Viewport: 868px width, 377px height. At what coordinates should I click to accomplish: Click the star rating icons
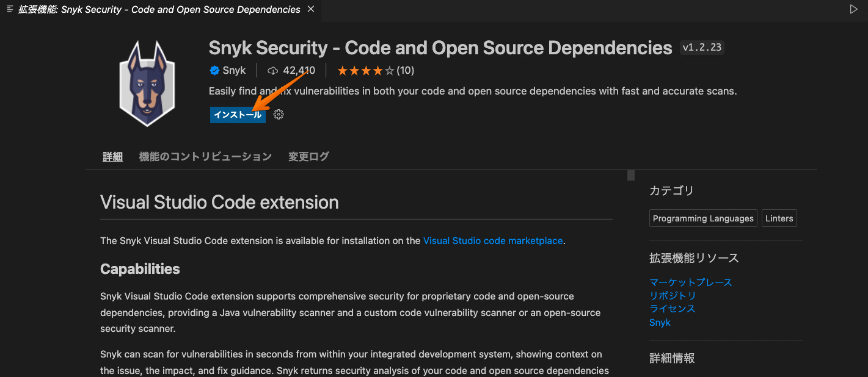(365, 71)
